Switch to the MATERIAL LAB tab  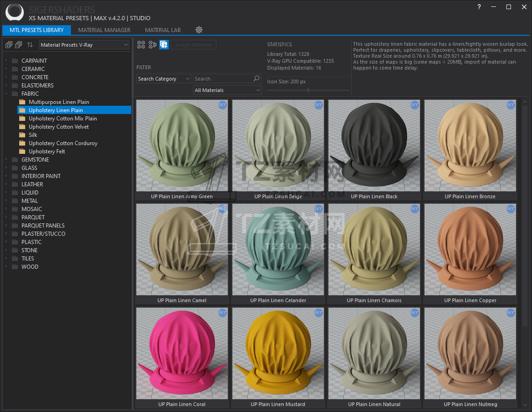coord(162,30)
